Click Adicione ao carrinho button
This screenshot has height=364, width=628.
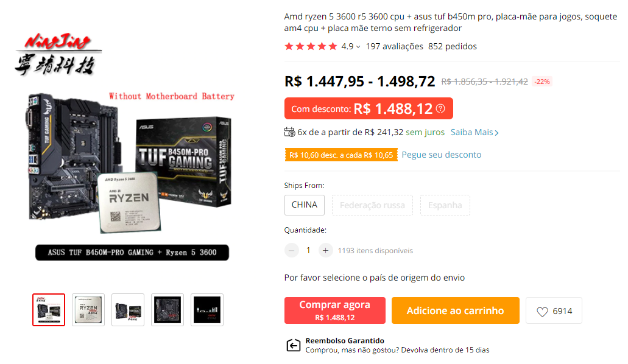pos(456,310)
